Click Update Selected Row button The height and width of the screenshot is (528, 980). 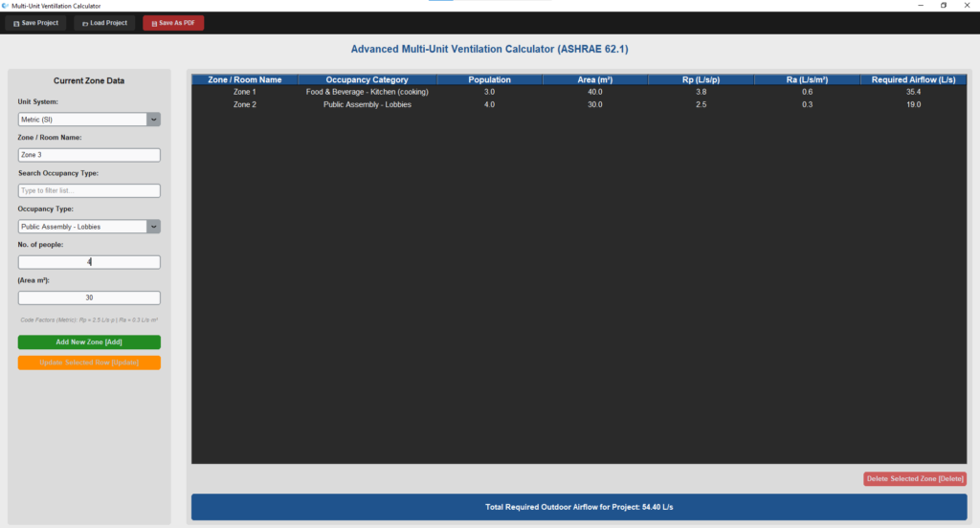[89, 363]
